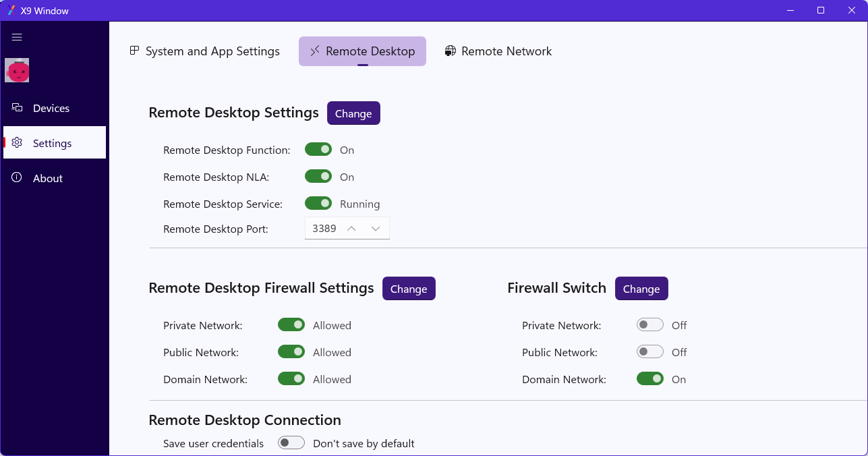This screenshot has width=868, height=456.
Task: Click Change button beside Firewall Switch
Action: pos(641,289)
